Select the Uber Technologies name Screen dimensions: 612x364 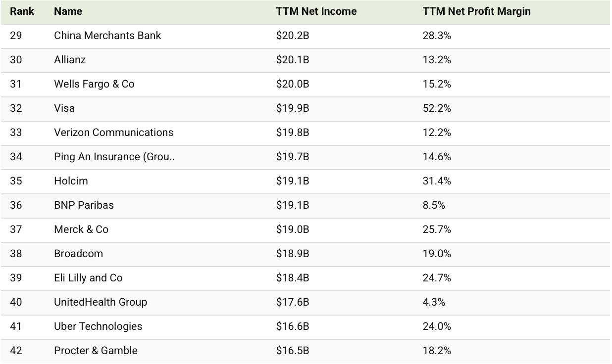[x=98, y=326]
